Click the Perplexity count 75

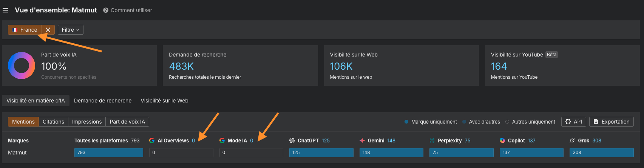coord(468,141)
